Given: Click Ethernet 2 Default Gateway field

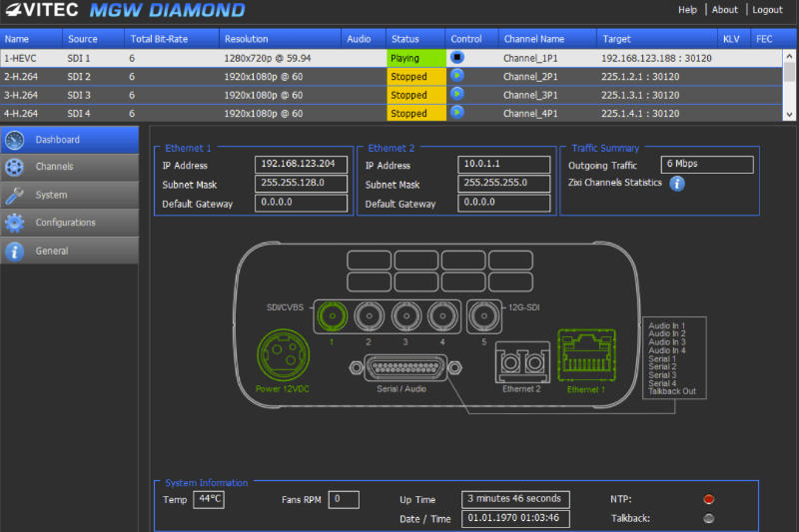Looking at the screenshot, I should 504,203.
